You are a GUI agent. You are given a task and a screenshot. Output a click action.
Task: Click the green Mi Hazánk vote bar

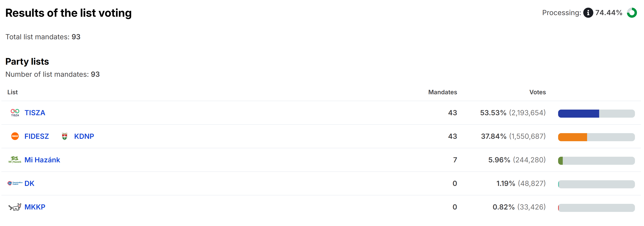(x=561, y=161)
